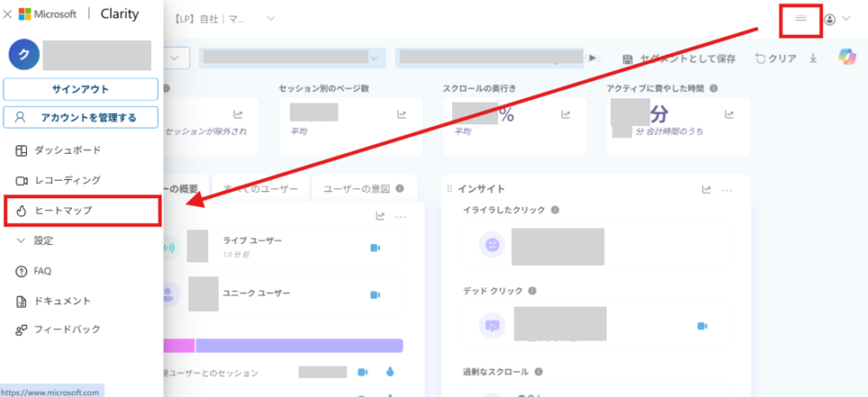Click the Clarity wordmark text
This screenshot has width=868, height=397.
(120, 15)
